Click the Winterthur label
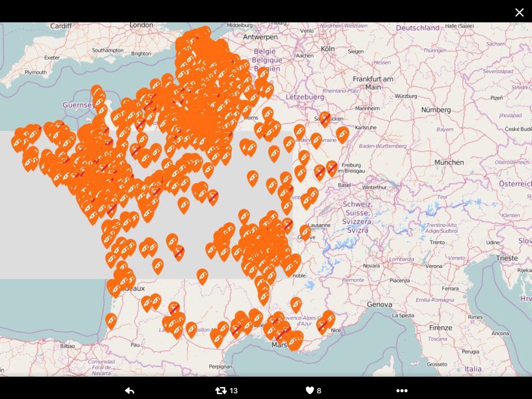 pyautogui.click(x=374, y=187)
